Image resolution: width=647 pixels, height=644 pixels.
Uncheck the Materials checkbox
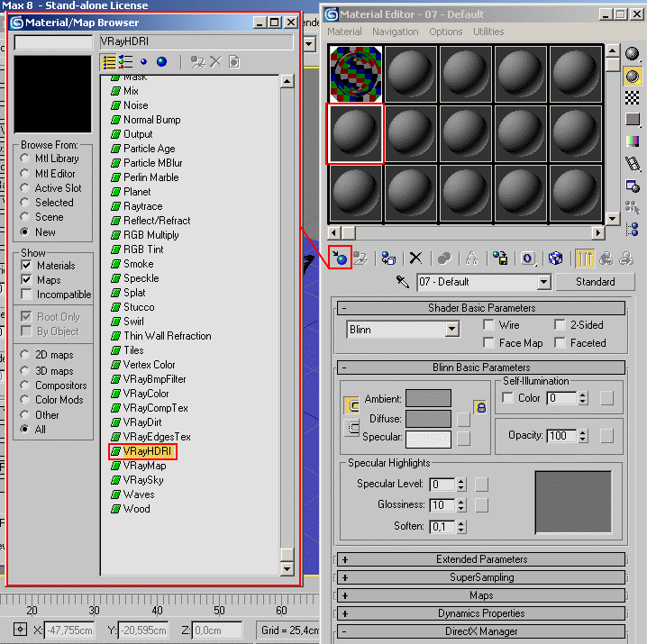(26, 266)
